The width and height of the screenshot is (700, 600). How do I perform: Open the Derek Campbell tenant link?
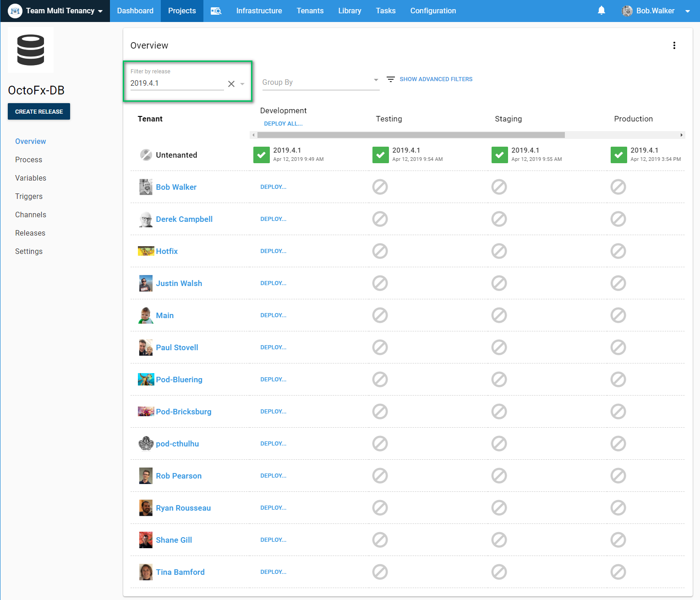pos(184,219)
